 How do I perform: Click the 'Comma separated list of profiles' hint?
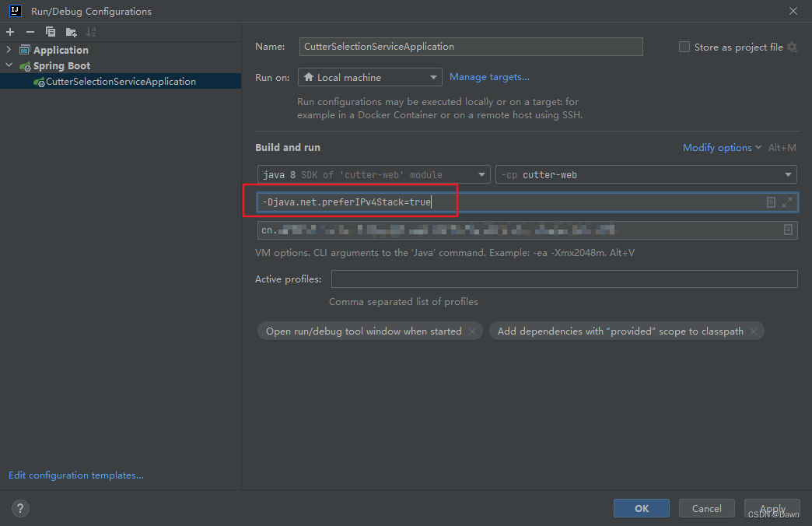click(404, 302)
